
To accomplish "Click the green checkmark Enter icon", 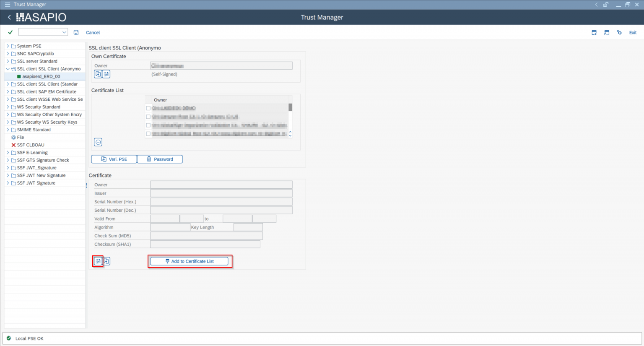I will coord(10,32).
